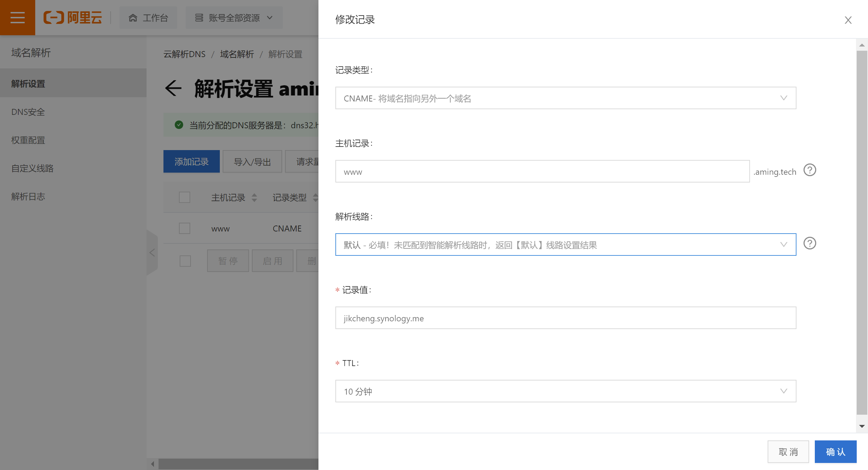Confirm changes with the 确认 button
The height and width of the screenshot is (470, 868).
(836, 452)
